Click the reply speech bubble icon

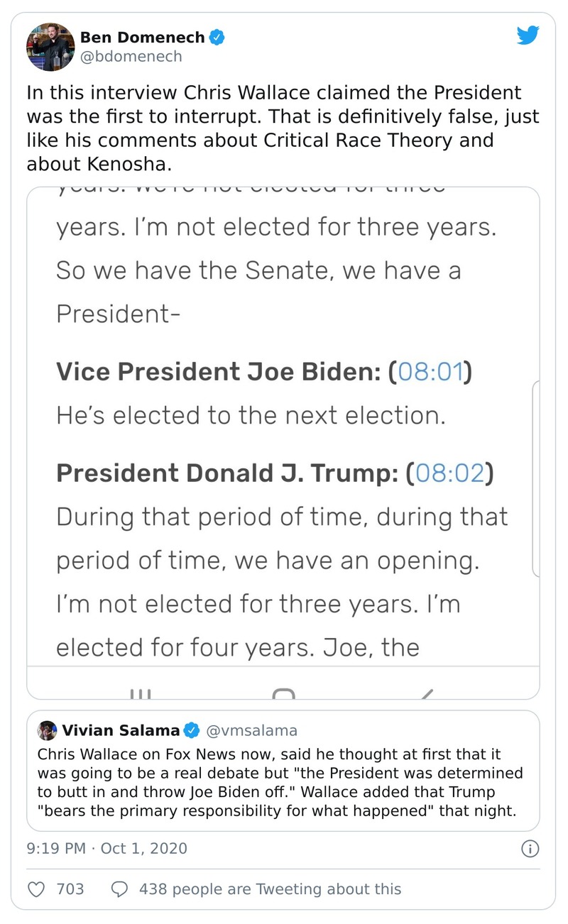tap(121, 889)
